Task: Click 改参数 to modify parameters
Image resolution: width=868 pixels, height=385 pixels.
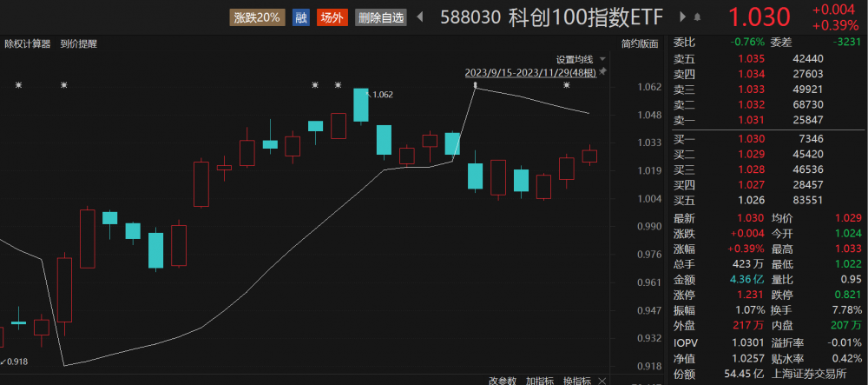Action: [x=503, y=381]
